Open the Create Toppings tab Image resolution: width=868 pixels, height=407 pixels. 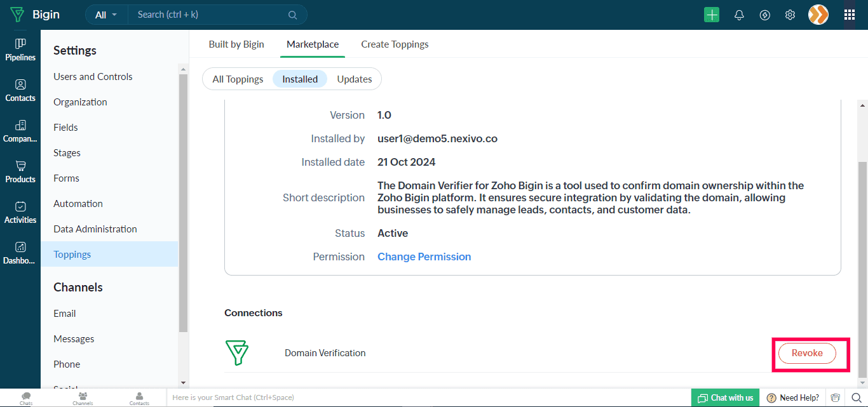pyautogui.click(x=395, y=44)
